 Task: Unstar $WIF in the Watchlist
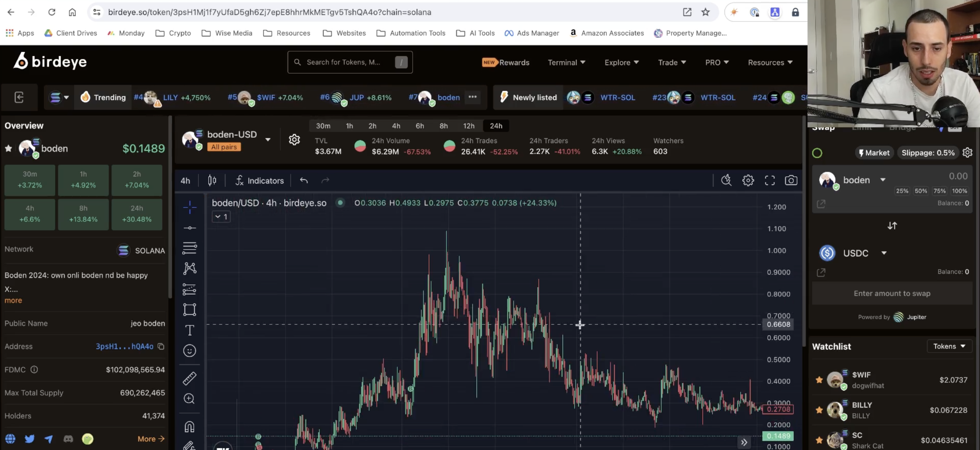pos(819,380)
